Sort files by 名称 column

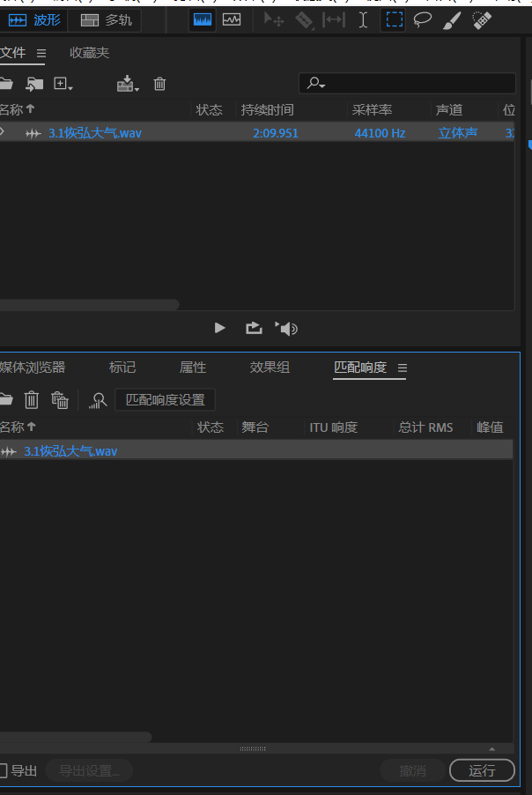click(16, 109)
